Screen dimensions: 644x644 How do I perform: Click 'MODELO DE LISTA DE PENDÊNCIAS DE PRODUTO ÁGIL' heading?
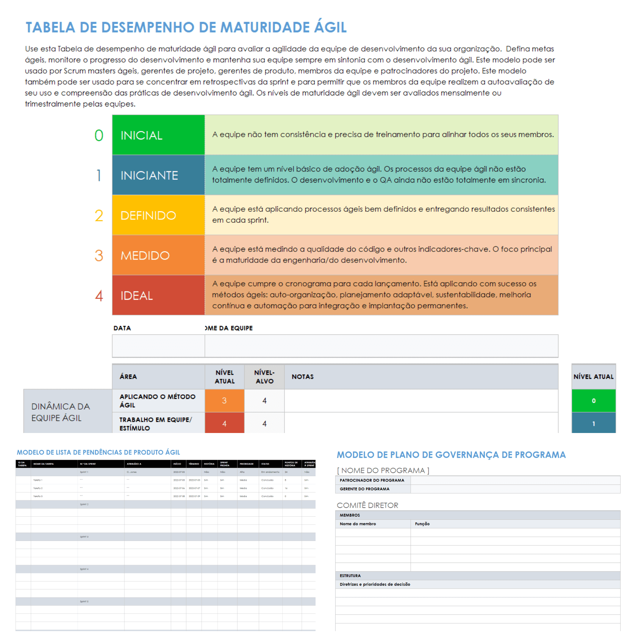coord(98,452)
